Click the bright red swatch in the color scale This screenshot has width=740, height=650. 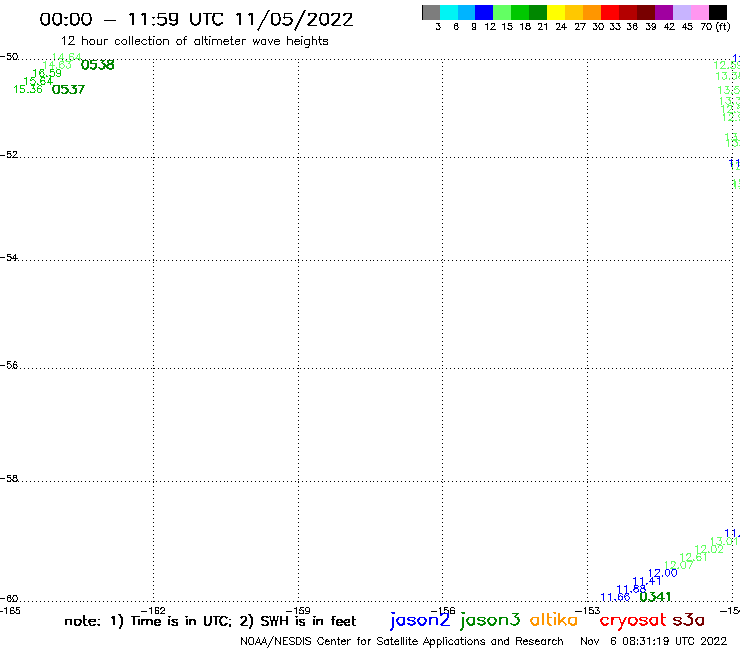tap(610, 13)
